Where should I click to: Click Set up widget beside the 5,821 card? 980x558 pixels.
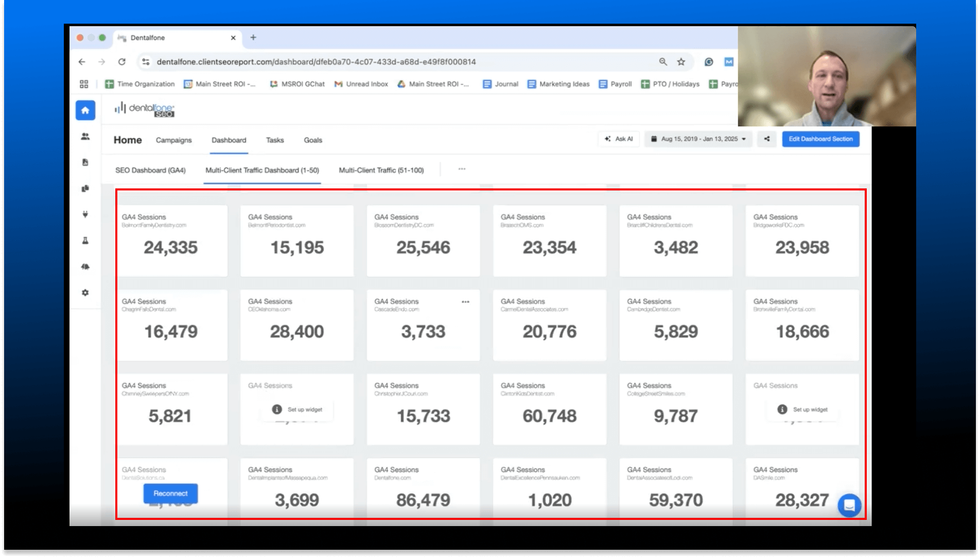[297, 410]
